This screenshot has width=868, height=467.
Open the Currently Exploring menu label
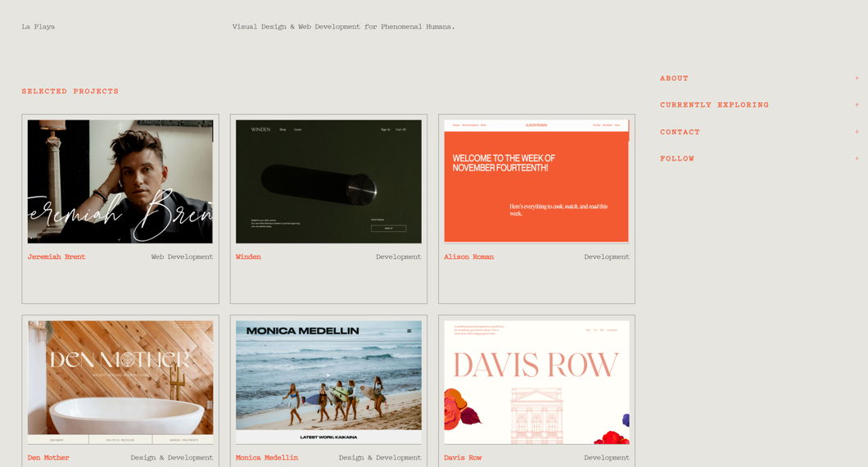(x=714, y=105)
